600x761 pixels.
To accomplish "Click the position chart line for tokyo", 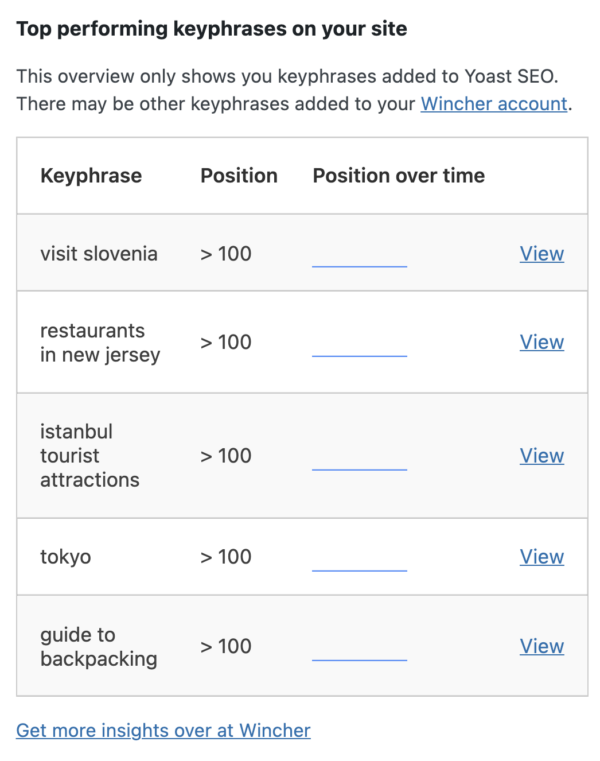I will [x=360, y=570].
